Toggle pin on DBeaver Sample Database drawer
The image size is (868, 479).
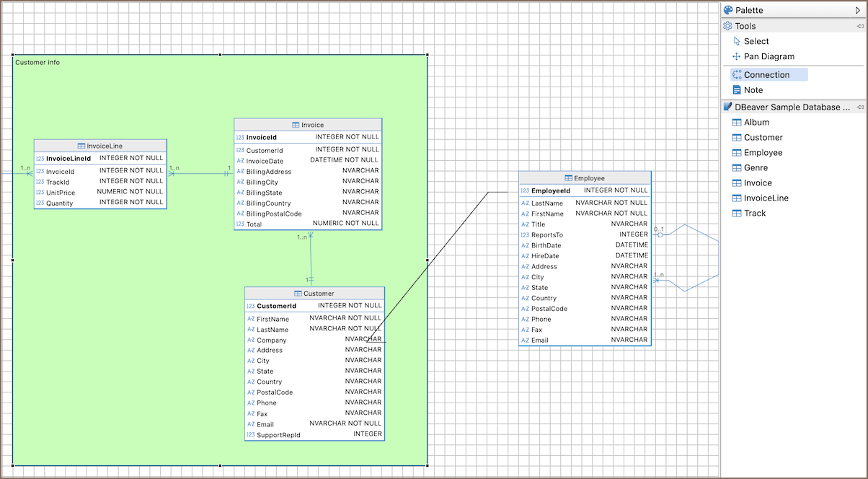[x=860, y=107]
